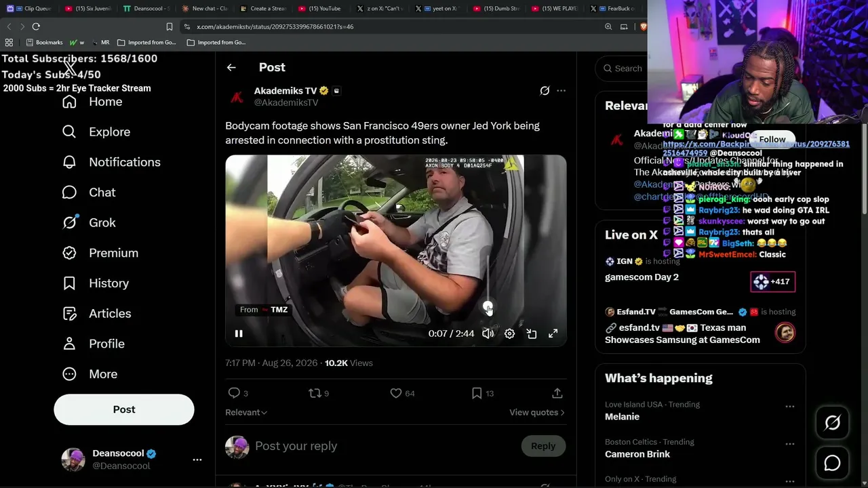Open options for Only on X trend

click(x=789, y=481)
